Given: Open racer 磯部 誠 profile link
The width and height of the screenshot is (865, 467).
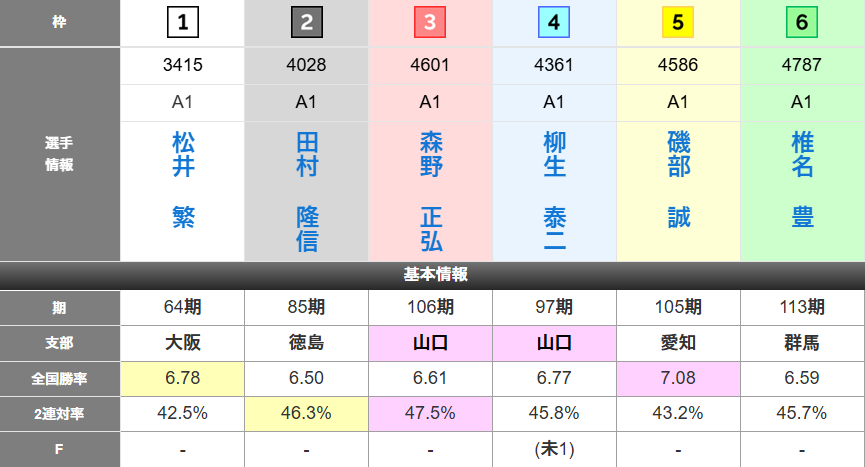Looking at the screenshot, I should 678,180.
